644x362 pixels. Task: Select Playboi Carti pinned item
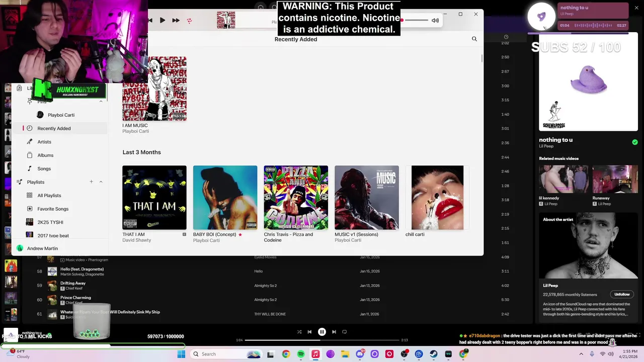61,115
